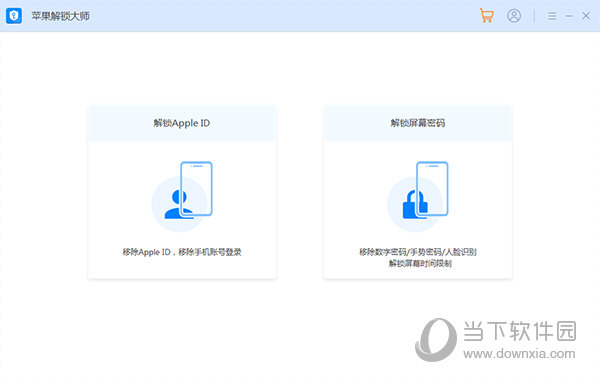Open the user account profile icon
This screenshot has height=383, width=600.
[514, 16]
